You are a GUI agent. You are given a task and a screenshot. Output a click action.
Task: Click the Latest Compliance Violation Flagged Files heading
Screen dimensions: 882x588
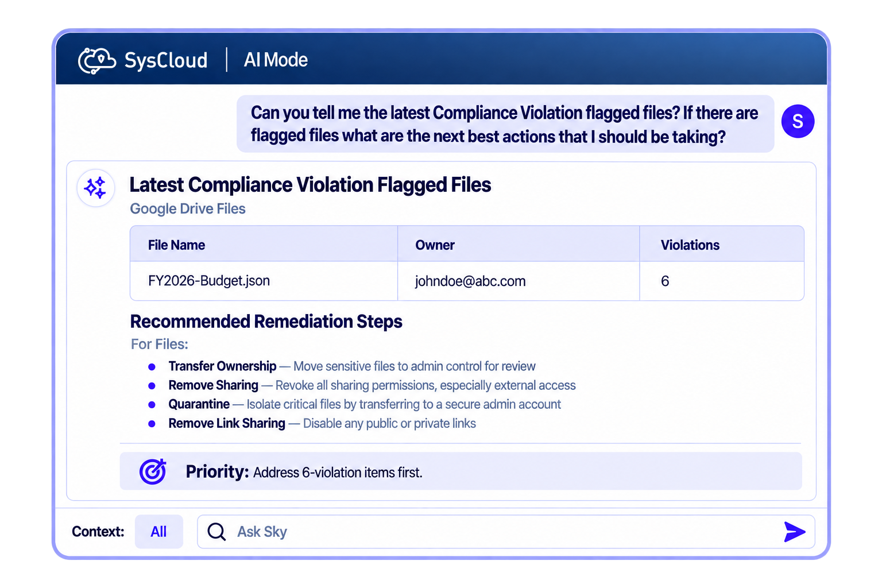310,185
